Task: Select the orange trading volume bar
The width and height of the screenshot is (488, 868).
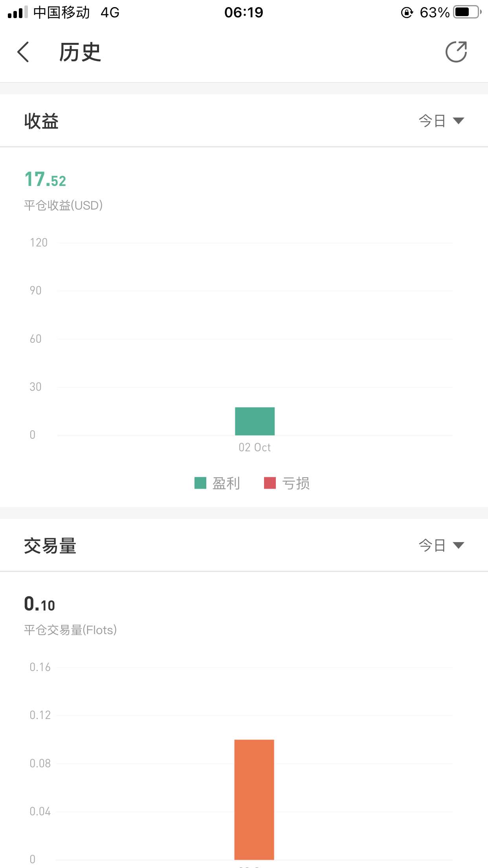Action: pyautogui.click(x=254, y=800)
